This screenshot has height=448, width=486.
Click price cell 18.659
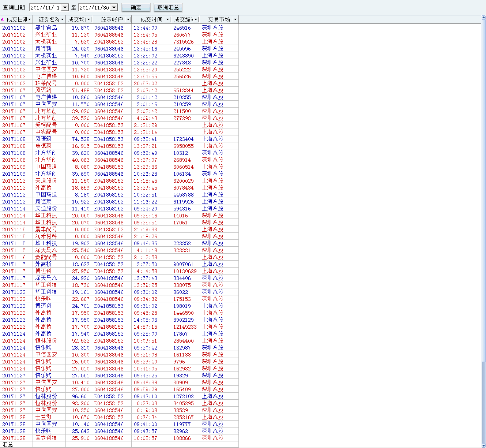tap(80, 188)
